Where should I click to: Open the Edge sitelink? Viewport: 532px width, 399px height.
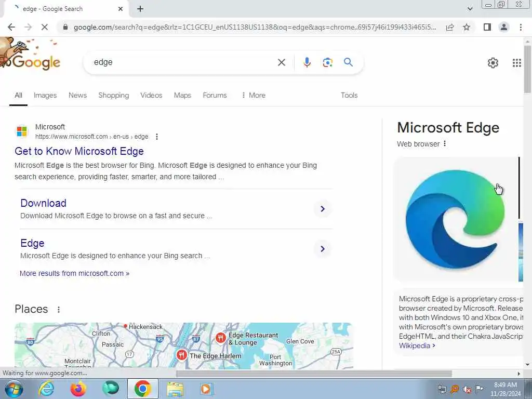tap(32, 243)
